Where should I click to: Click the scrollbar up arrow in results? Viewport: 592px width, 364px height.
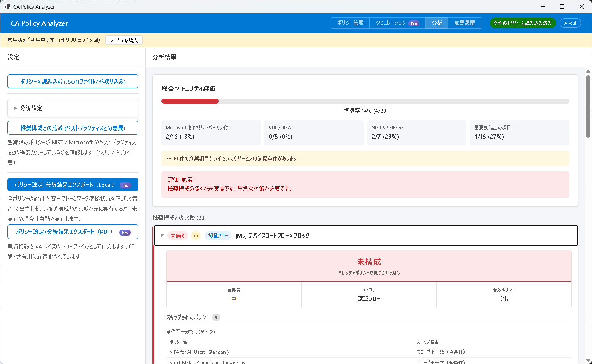click(588, 71)
